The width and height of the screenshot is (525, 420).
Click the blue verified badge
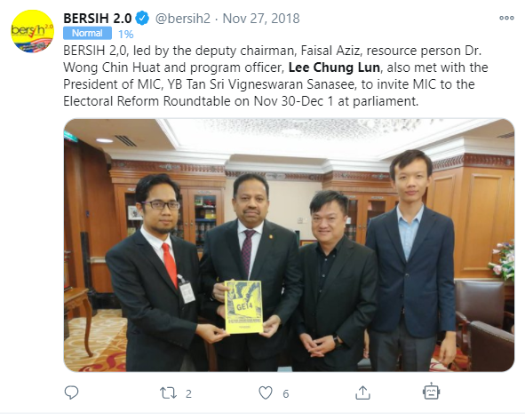pyautogui.click(x=142, y=18)
